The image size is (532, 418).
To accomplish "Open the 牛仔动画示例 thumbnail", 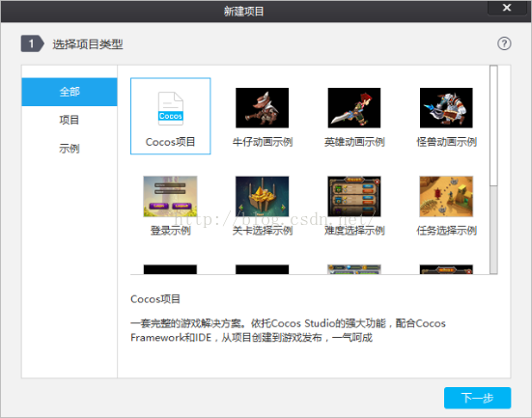I will pyautogui.click(x=263, y=108).
